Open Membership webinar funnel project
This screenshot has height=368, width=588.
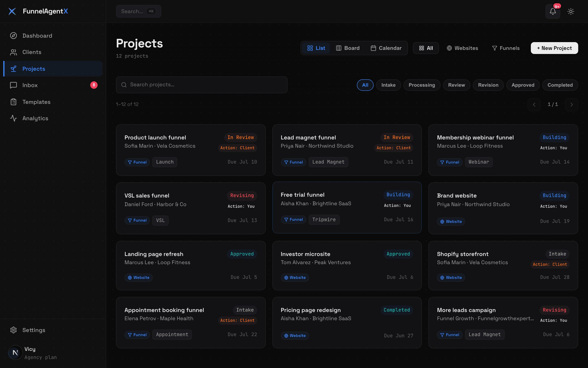click(x=503, y=150)
